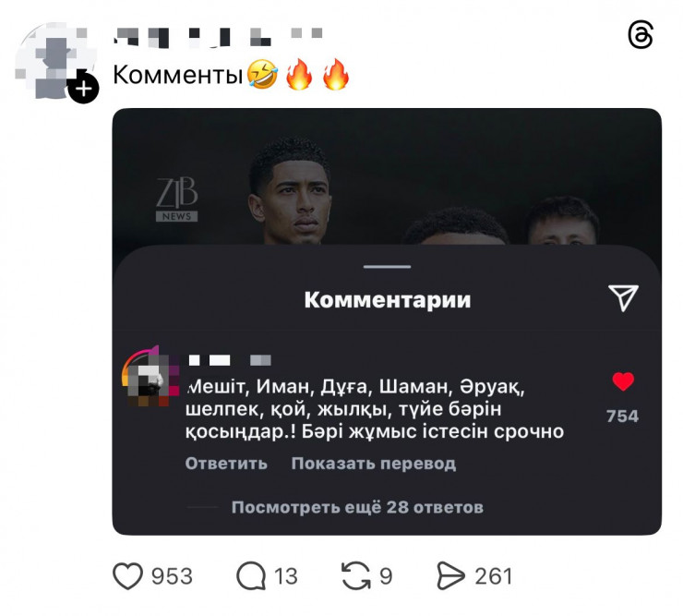The width and height of the screenshot is (683, 616).
Task: Select the Комментарии header title
Action: [388, 299]
